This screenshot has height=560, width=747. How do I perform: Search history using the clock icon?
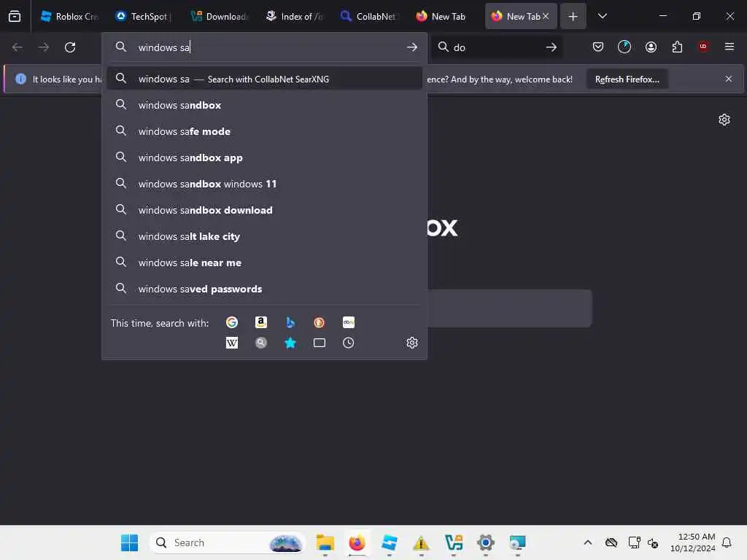[x=348, y=343]
